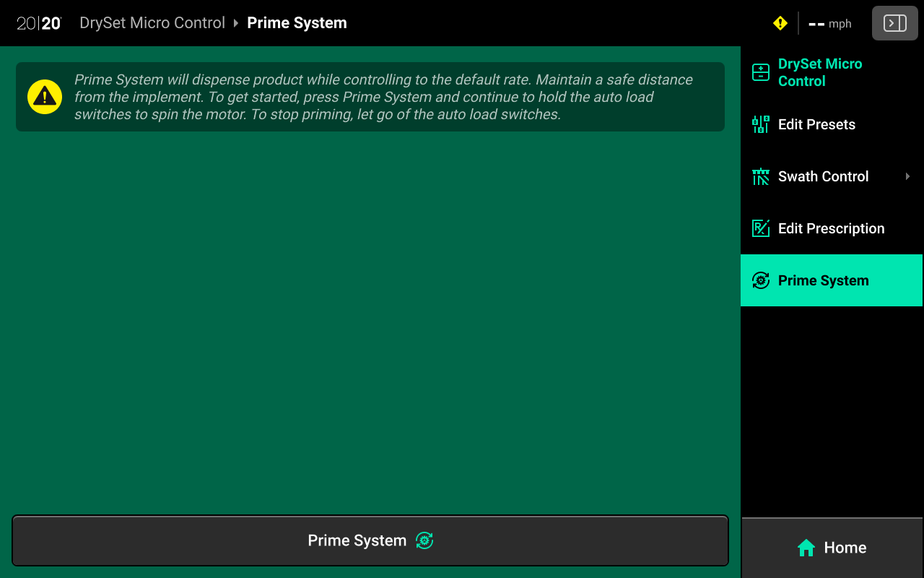Viewport: 924px width, 578px height.
Task: Collapse the side panel with the top-right toggle
Action: coord(894,23)
